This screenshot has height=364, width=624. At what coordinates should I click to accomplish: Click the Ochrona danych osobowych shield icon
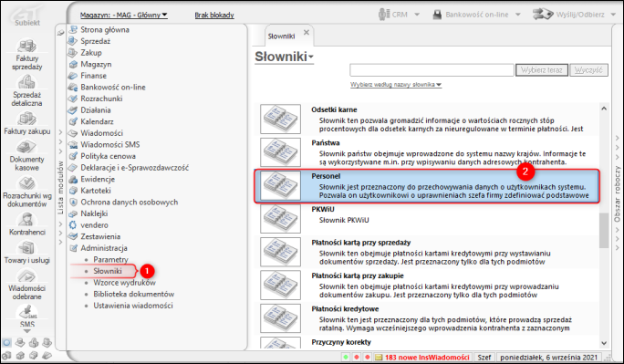(x=73, y=203)
